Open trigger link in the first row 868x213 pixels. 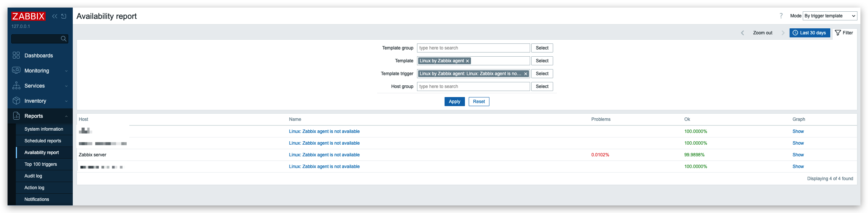(x=324, y=131)
